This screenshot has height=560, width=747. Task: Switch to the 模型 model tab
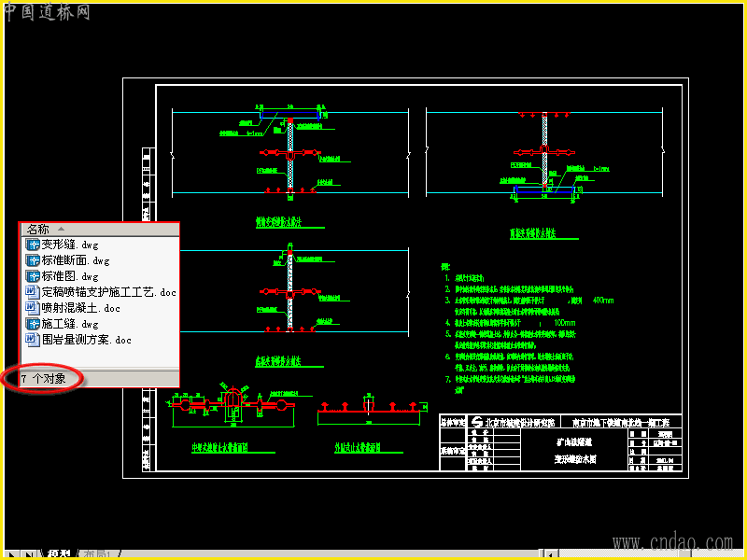pyautogui.click(x=60, y=554)
